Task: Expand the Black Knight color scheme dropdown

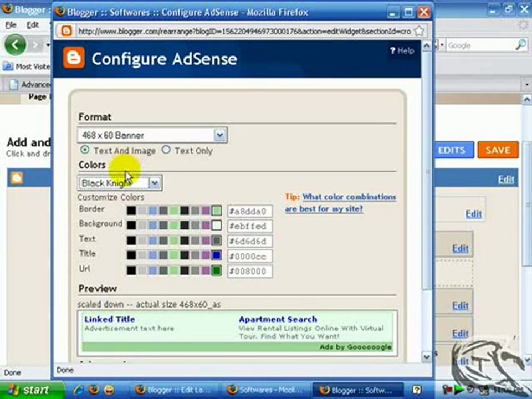Action: (120, 183)
